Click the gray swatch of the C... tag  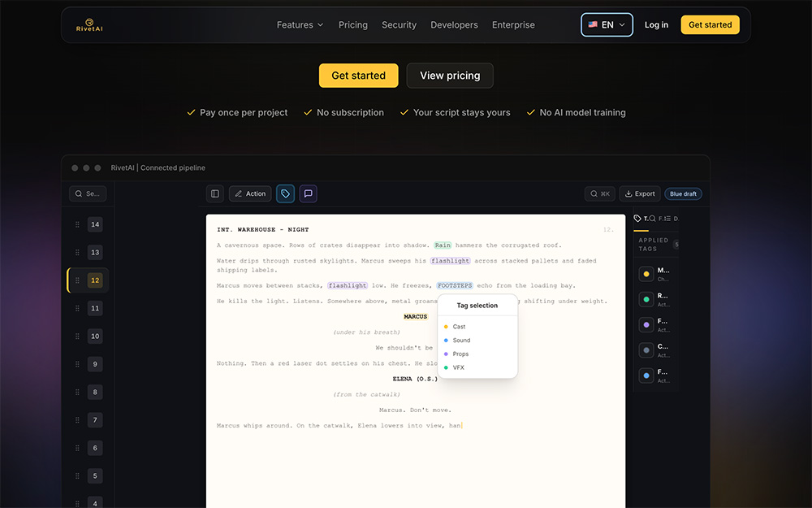pyautogui.click(x=646, y=350)
